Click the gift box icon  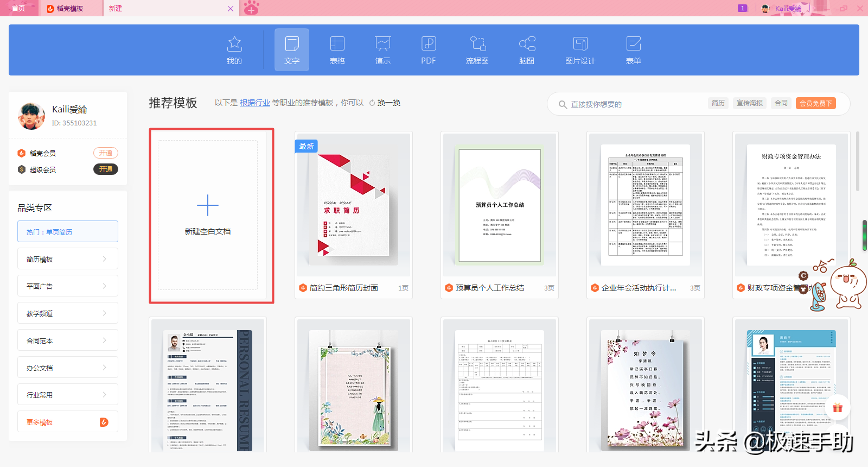click(838, 408)
